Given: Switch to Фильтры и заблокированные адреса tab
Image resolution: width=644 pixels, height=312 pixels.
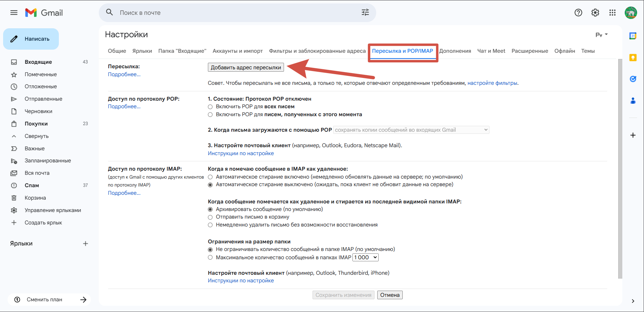Looking at the screenshot, I should pyautogui.click(x=317, y=51).
